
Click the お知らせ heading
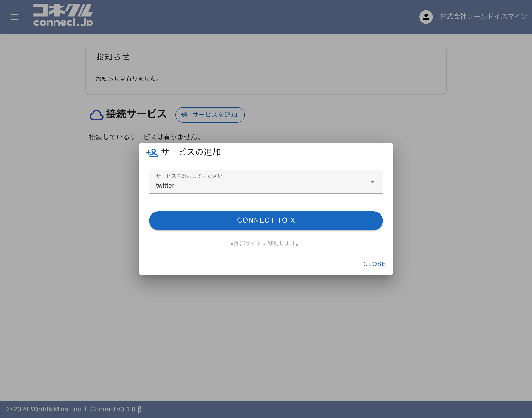(x=113, y=57)
